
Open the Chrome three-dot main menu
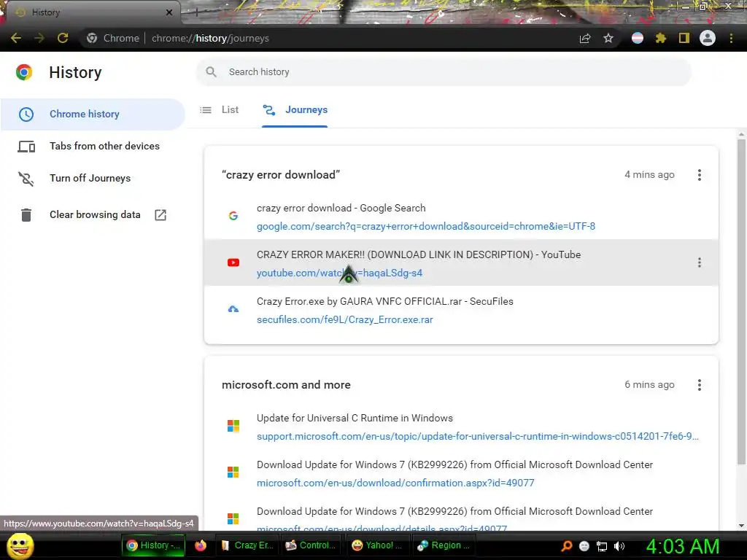coord(731,38)
